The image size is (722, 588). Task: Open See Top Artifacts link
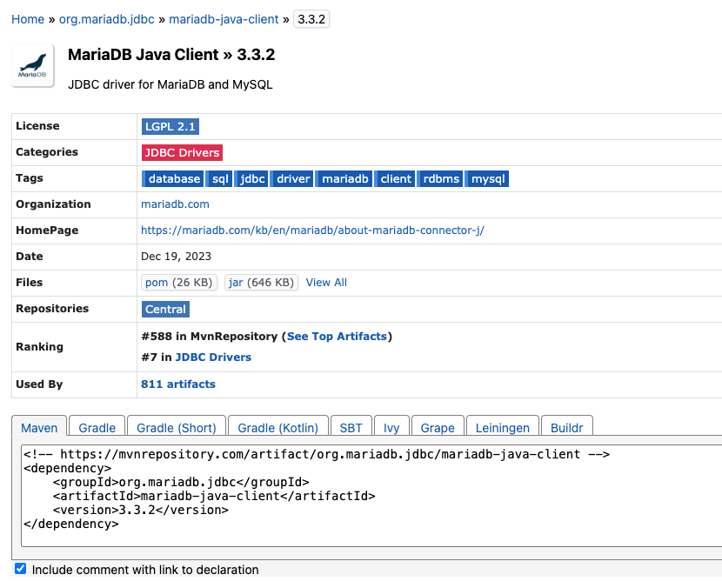337,337
